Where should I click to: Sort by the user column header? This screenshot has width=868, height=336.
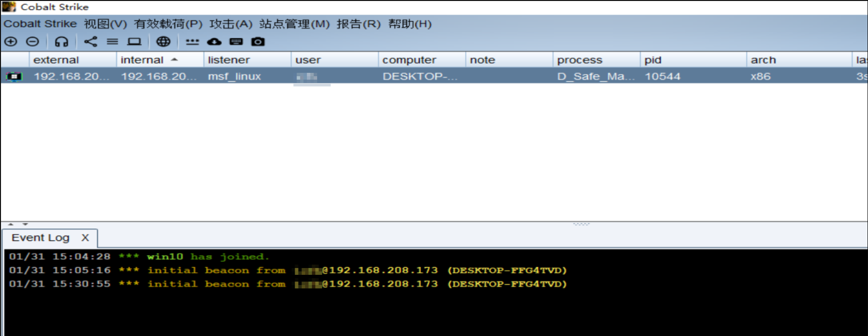(x=335, y=60)
